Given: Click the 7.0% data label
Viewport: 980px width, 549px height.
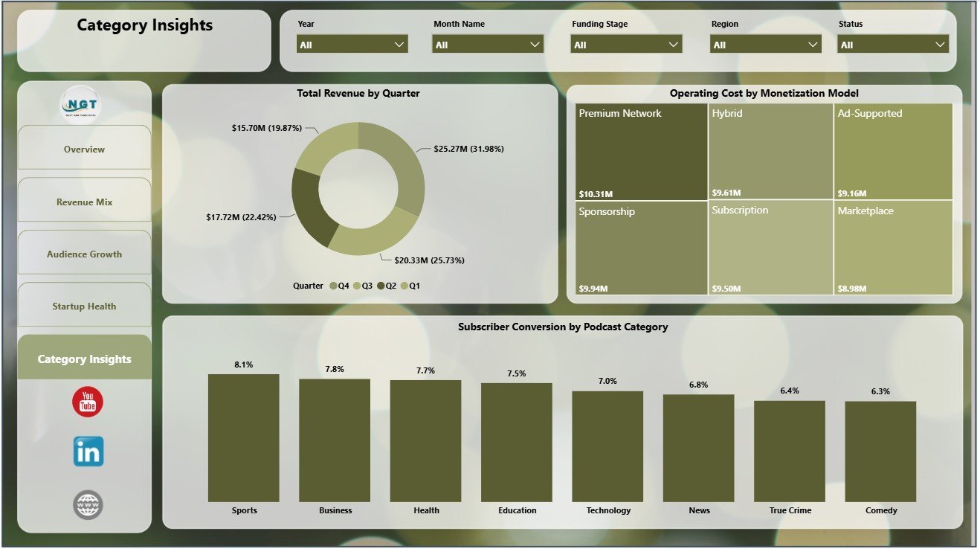Looking at the screenshot, I should tap(607, 381).
